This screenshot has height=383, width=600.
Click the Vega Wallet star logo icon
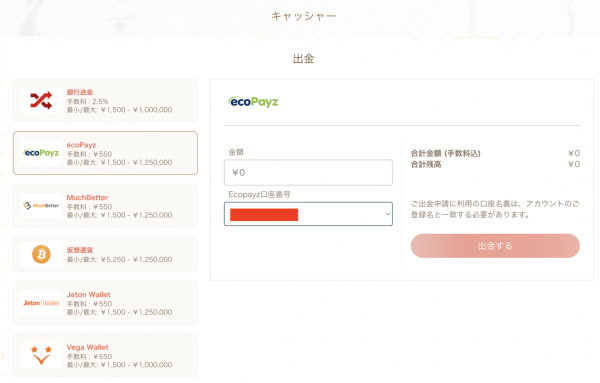(x=41, y=355)
